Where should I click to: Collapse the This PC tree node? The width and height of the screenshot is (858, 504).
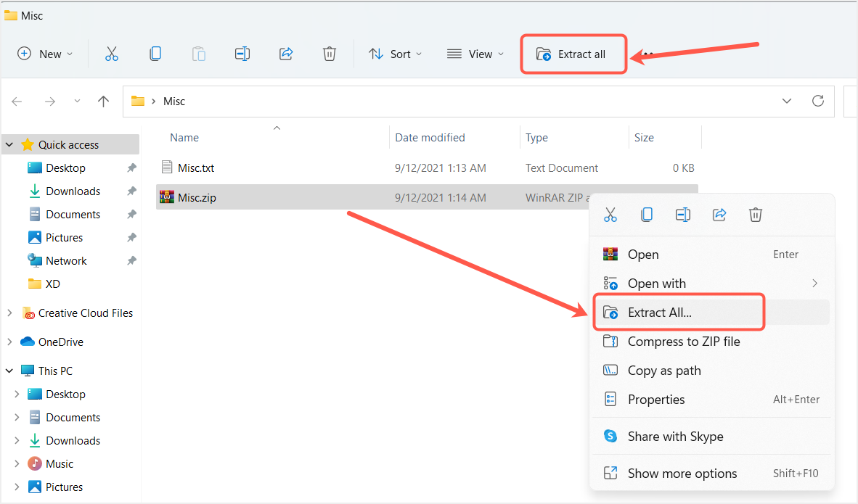point(9,371)
